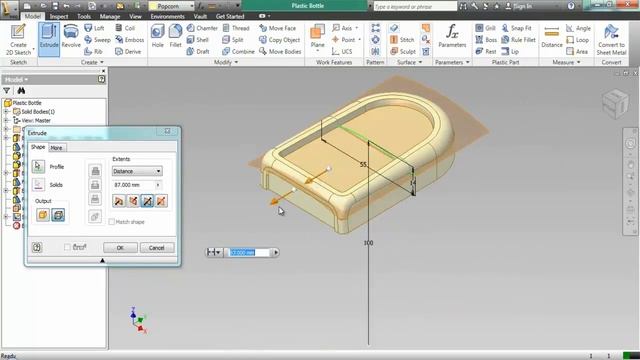The width and height of the screenshot is (640, 360).
Task: Open the Environments ribbon tab
Action: (x=167, y=16)
